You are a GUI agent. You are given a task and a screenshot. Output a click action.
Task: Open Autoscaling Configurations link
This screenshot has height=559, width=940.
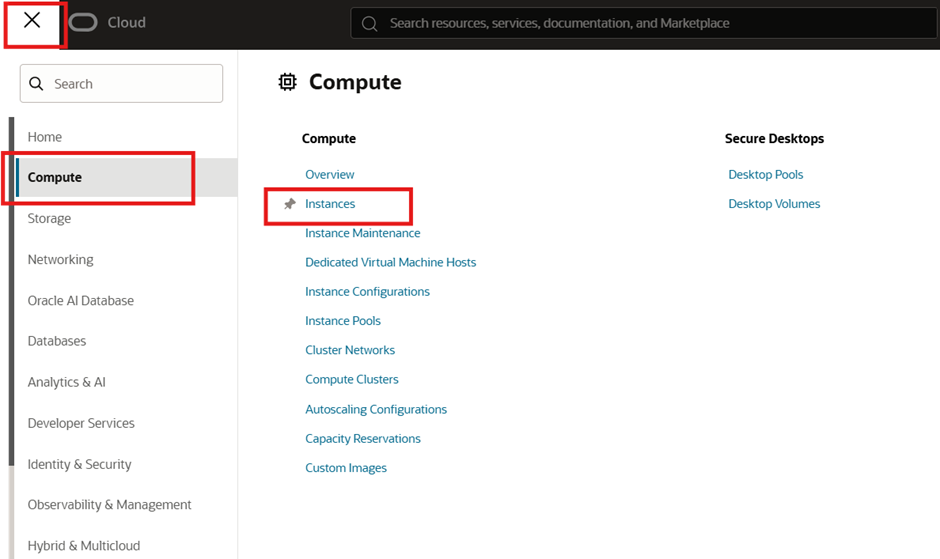click(x=376, y=409)
